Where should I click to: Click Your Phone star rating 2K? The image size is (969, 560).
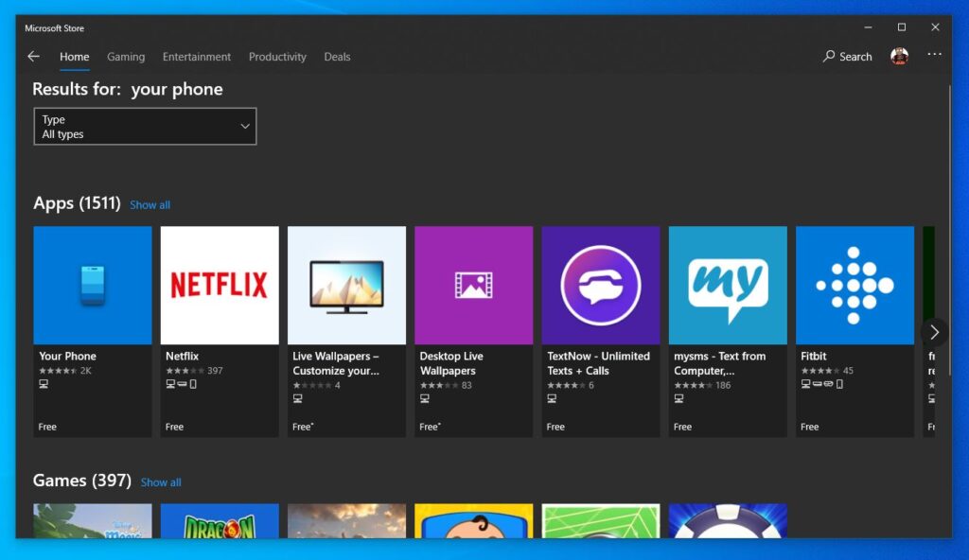click(x=65, y=371)
